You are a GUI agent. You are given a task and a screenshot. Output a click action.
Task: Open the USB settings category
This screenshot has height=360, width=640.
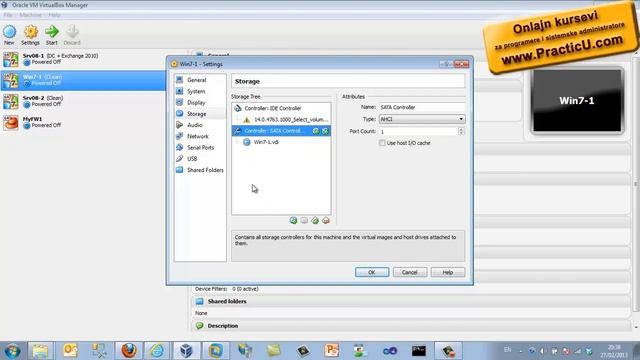pyautogui.click(x=200, y=159)
